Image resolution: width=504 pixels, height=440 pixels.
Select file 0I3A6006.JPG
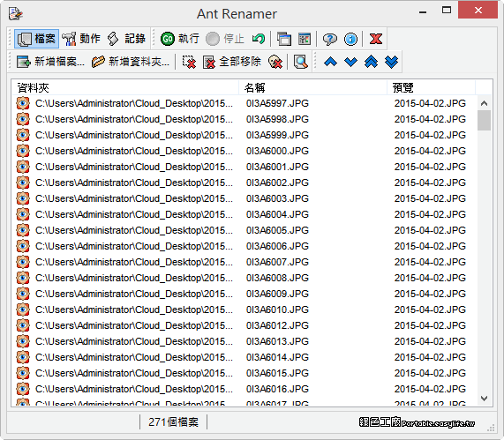277,246
